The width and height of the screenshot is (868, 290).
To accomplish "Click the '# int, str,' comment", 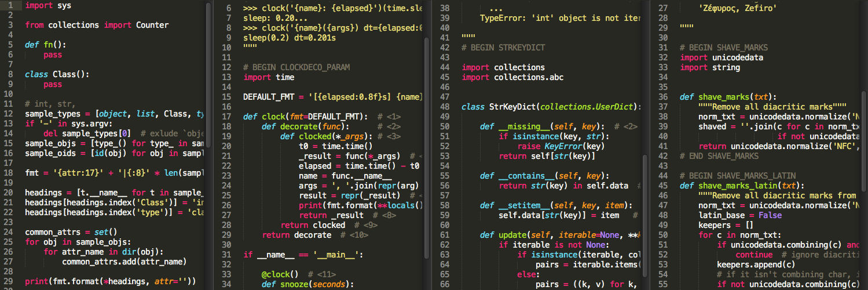I will coord(50,104).
